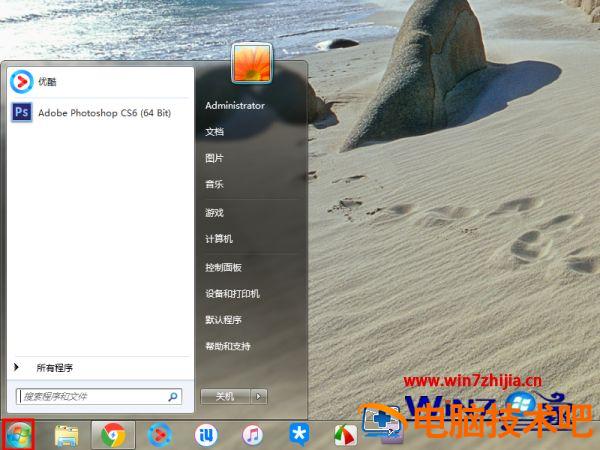Expand the shutdown options arrow
600x450 pixels.
[x=259, y=396]
